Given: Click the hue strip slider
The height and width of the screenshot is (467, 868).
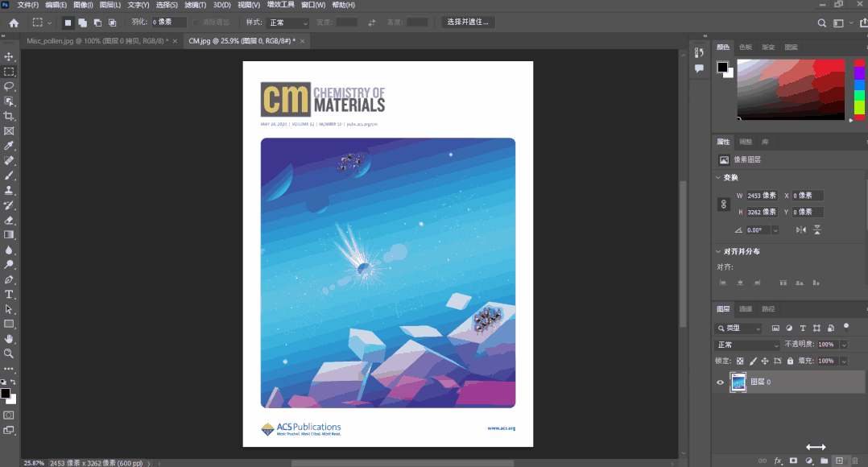Looking at the screenshot, I should (x=859, y=89).
